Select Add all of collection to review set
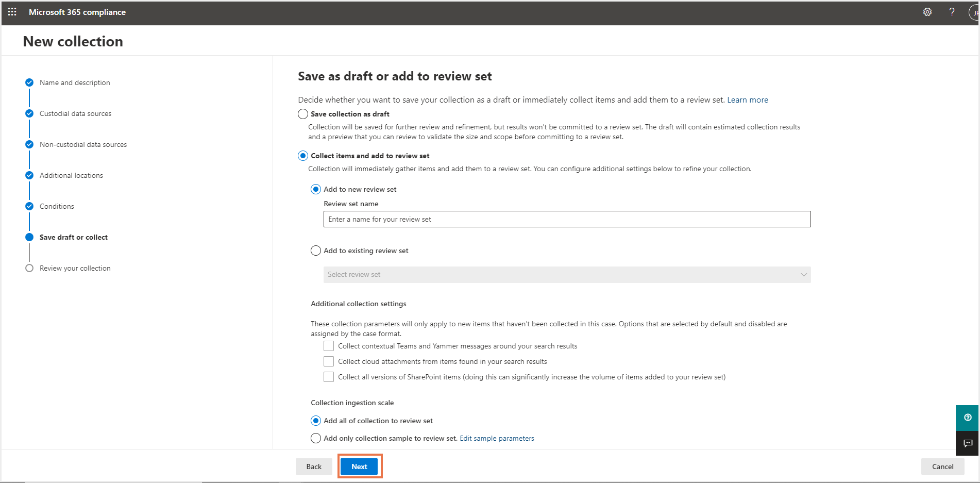The width and height of the screenshot is (980, 483). pos(316,420)
